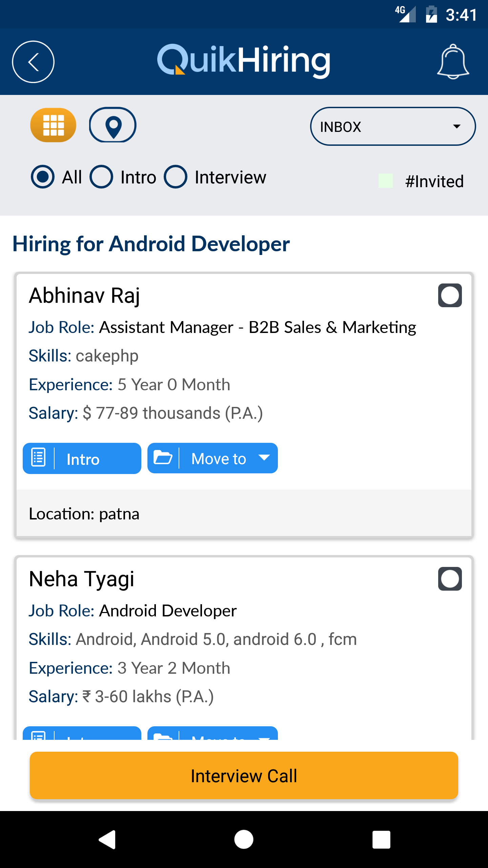Check Neha Tyagi's selection checkbox
Image resolution: width=488 pixels, height=868 pixels.
(x=450, y=579)
